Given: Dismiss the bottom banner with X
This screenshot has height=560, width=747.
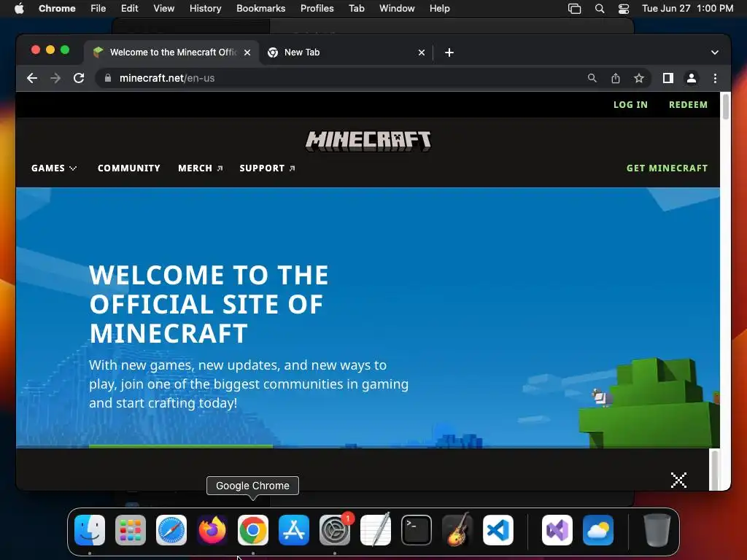Looking at the screenshot, I should click(678, 480).
